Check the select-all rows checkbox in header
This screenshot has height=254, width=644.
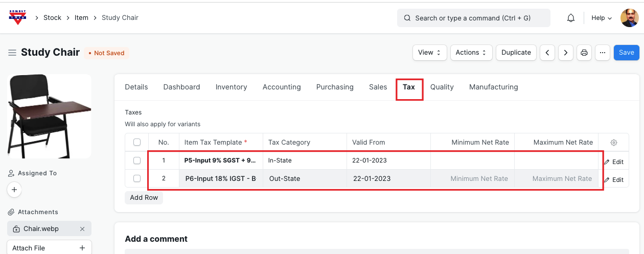pos(137,143)
